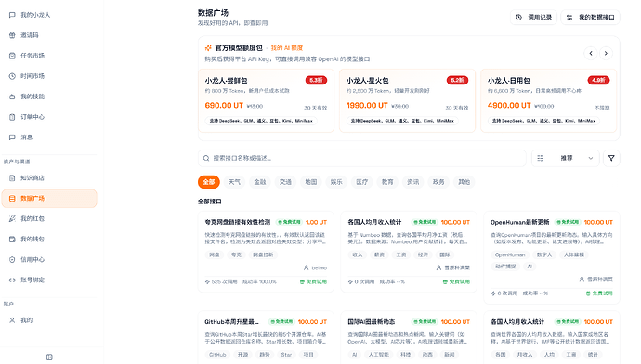Open the 推荐 sort dropdown
The image size is (641, 364).
[x=566, y=158]
